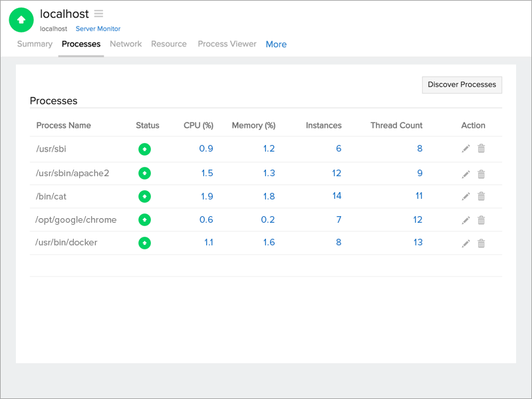Switch to the Summary tab
The height and width of the screenshot is (399, 532).
[34, 44]
